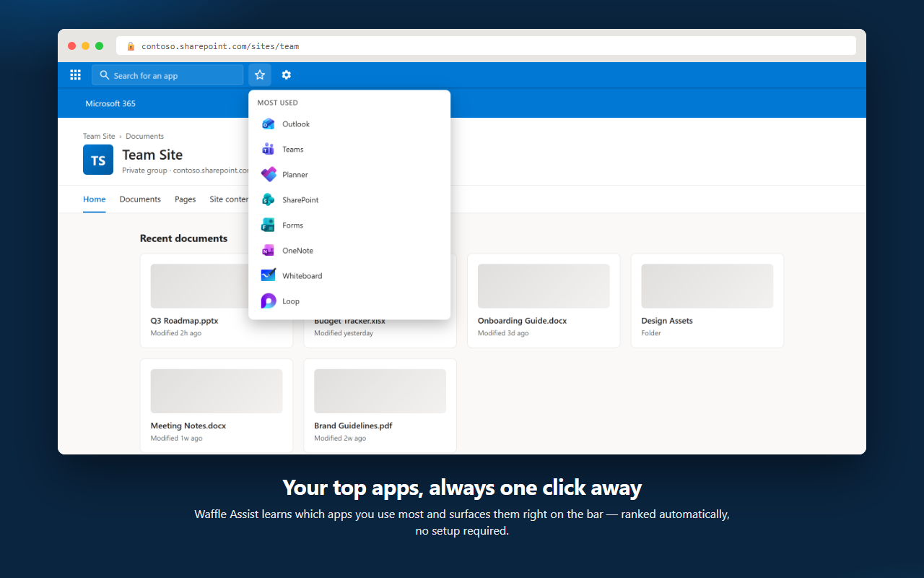The image size is (924, 578).
Task: Click the Microsoft 365 link
Action: coord(110,104)
